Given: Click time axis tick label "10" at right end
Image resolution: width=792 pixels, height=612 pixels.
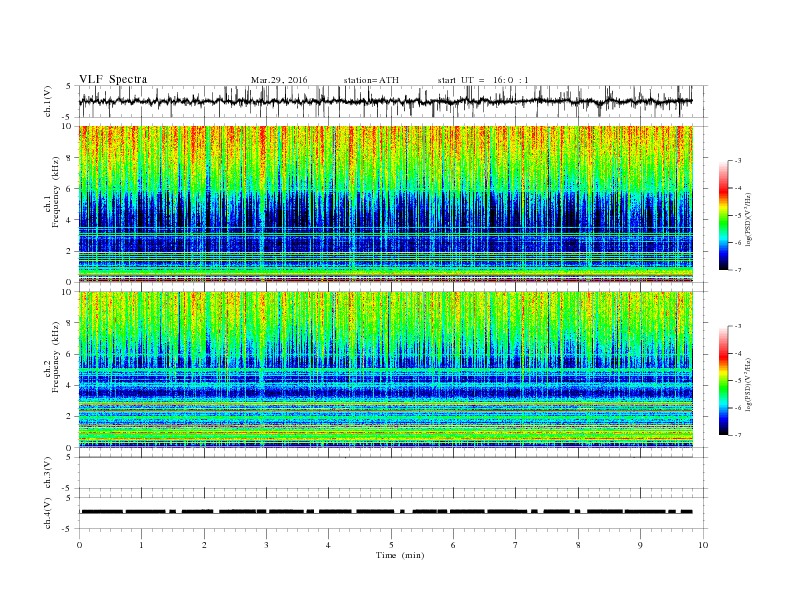Looking at the screenshot, I should click(703, 545).
